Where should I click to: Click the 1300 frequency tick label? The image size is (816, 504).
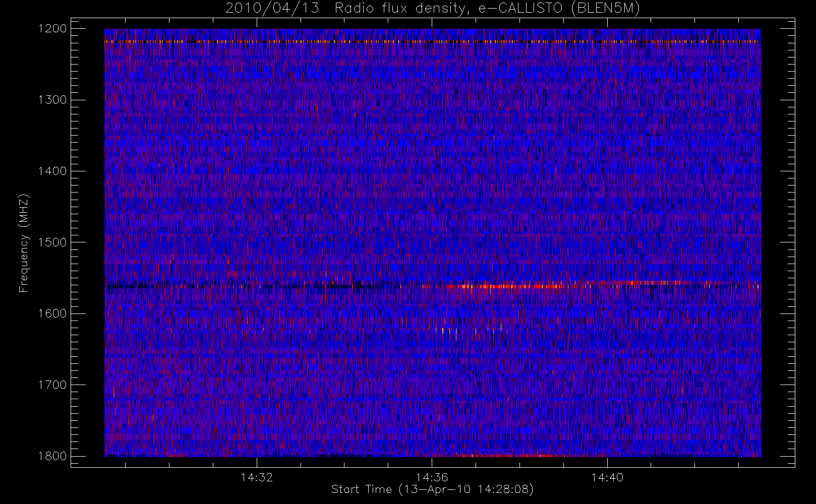tap(52, 100)
